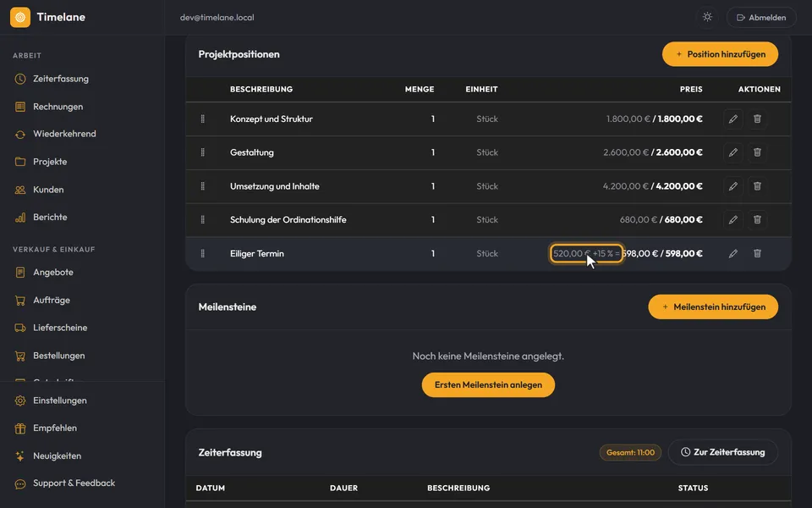Edit the Gestaltung position
The width and height of the screenshot is (812, 508).
732,152
